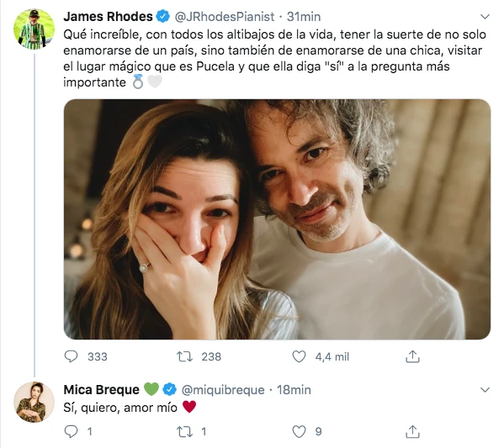The height and width of the screenshot is (448, 504).
Task: Reply to Mica Breque's tweet
Action: coord(71,431)
